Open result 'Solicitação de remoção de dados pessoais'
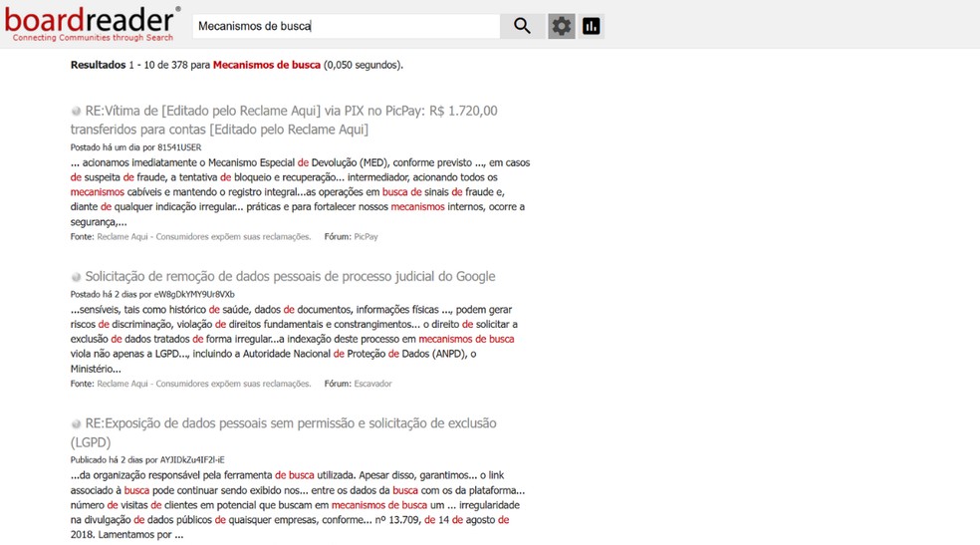Screen dimensions: 980x545 pos(290,276)
